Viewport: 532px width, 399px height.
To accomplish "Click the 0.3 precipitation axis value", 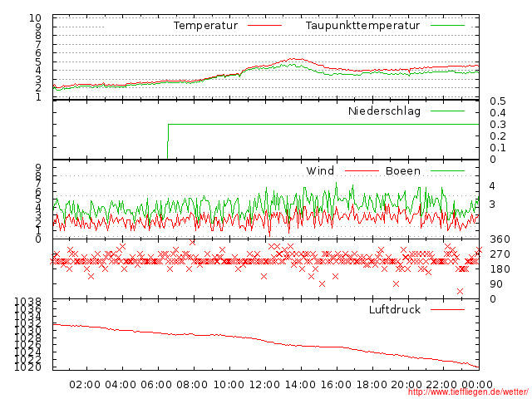I will [498, 125].
